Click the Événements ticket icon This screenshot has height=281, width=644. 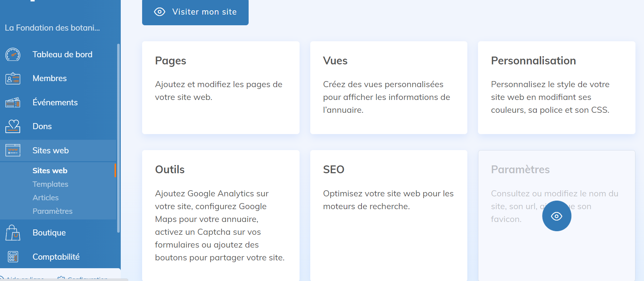[x=13, y=102]
